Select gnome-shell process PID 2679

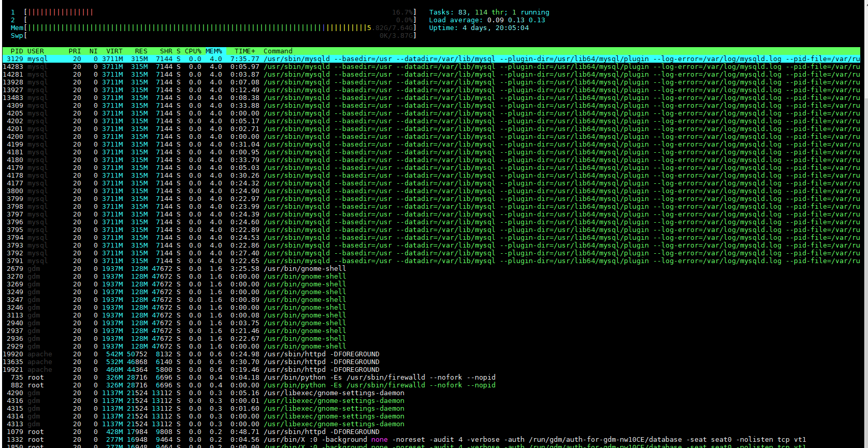(x=431, y=269)
